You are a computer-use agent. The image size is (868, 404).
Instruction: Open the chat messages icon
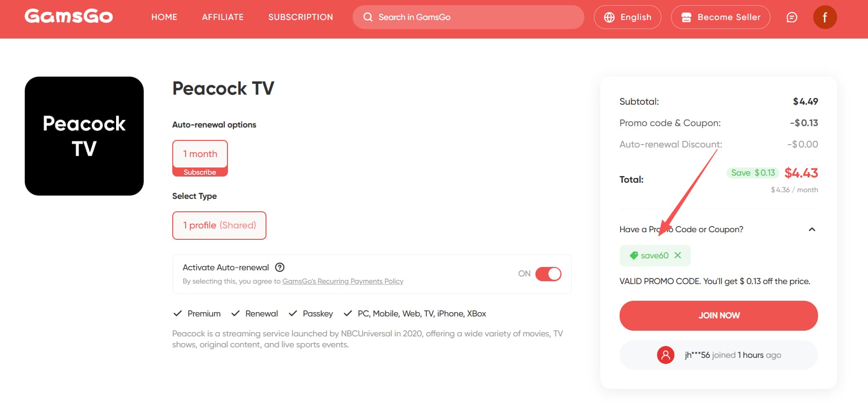(792, 17)
